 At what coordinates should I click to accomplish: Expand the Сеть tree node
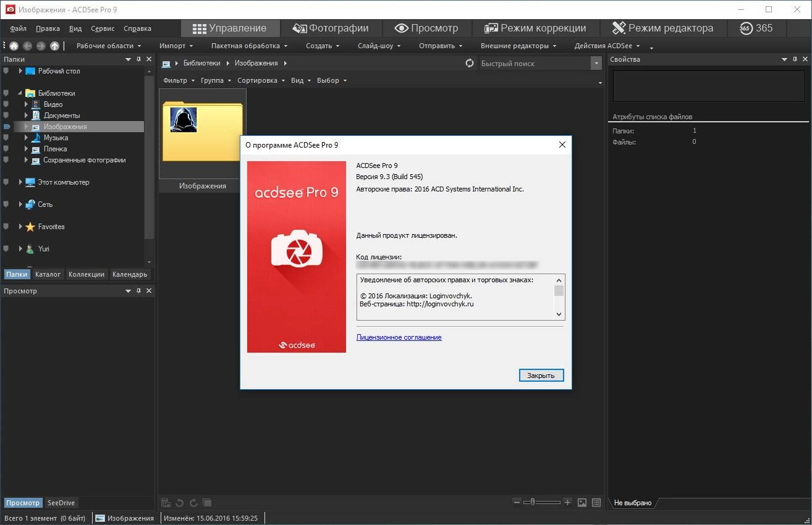click(x=20, y=204)
